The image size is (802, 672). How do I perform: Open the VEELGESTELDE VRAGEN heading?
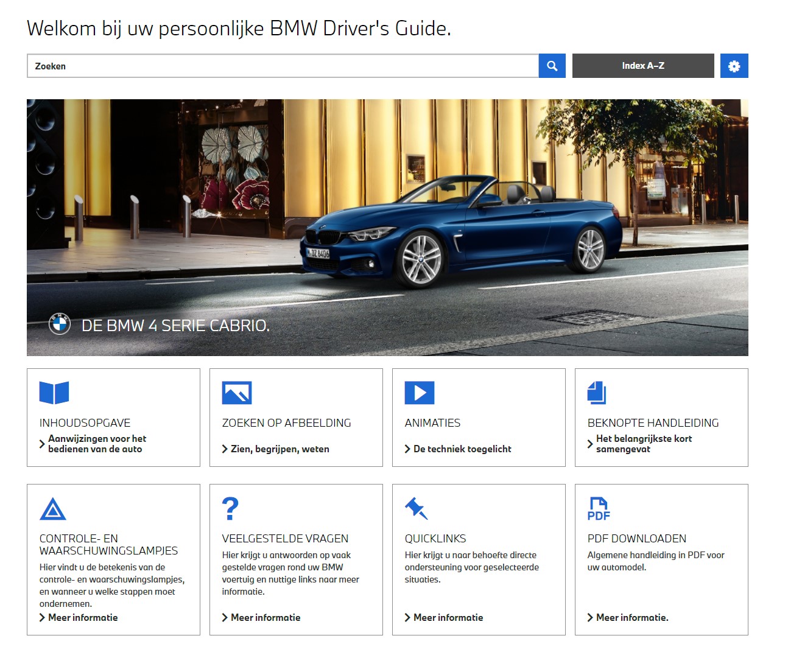click(x=285, y=539)
